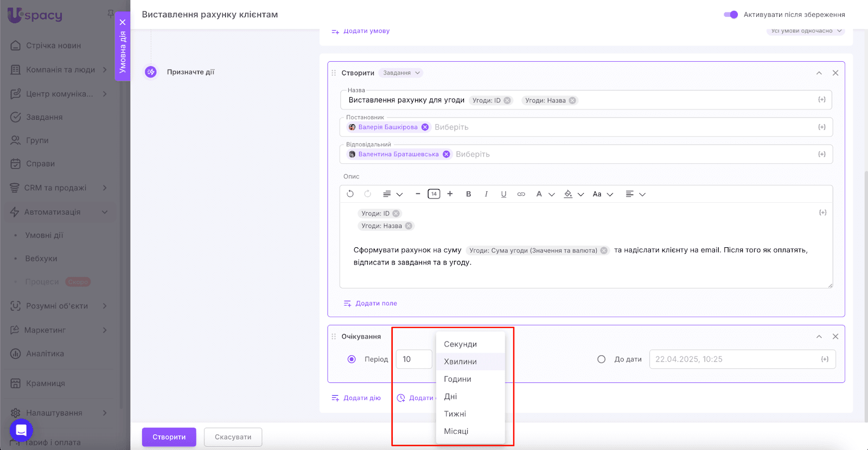Insert a link in description editor
The height and width of the screenshot is (450, 868).
521,194
